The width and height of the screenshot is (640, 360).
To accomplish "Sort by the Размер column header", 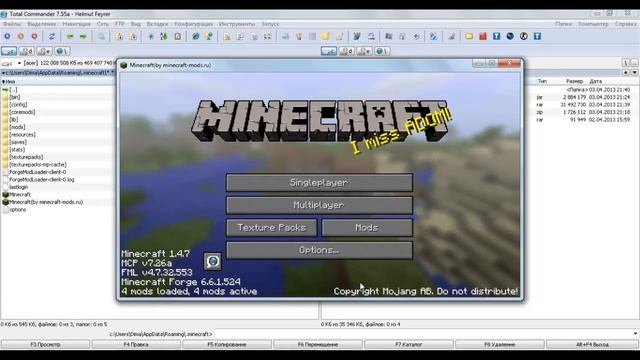I will (x=574, y=81).
